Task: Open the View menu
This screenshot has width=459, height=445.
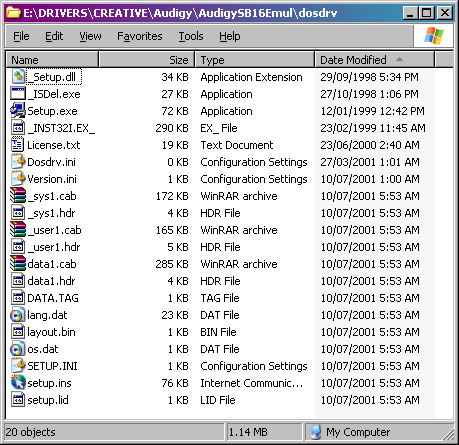Action: 90,36
